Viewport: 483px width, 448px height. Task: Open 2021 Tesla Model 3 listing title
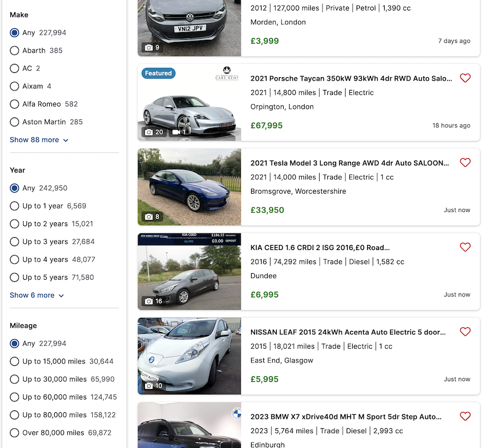(349, 163)
